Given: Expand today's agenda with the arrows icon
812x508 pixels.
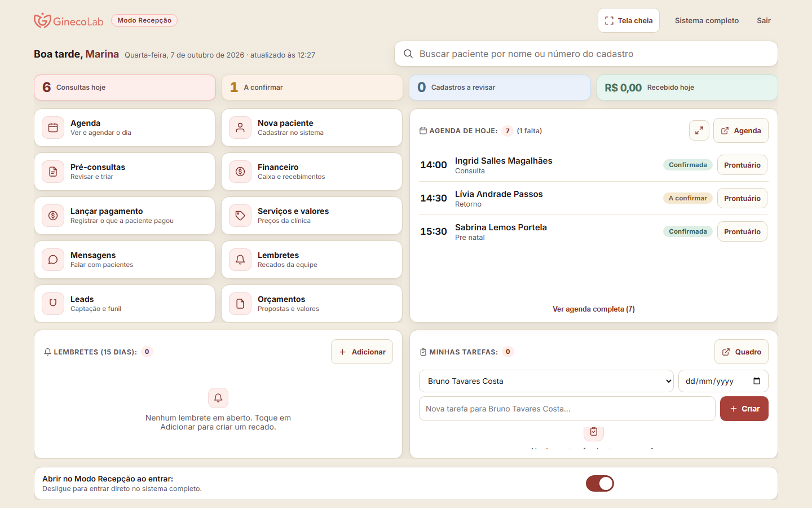Looking at the screenshot, I should pyautogui.click(x=699, y=130).
